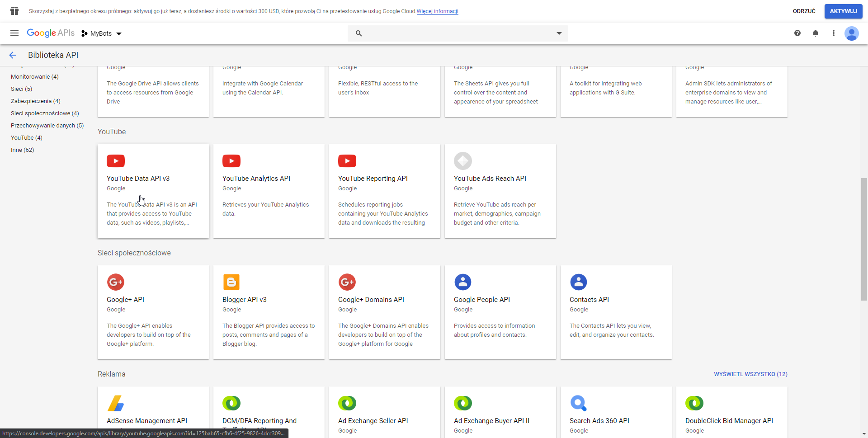This screenshot has width=868, height=438.
Task: Open the notifications bell
Action: tap(816, 33)
